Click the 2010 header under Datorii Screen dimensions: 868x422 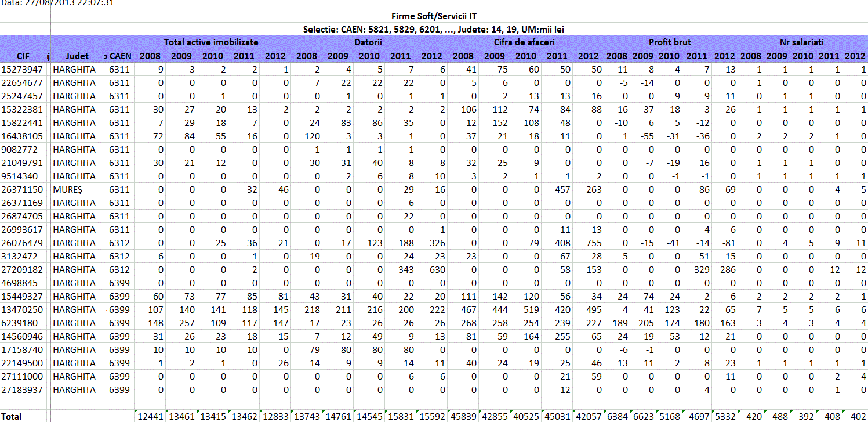(369, 56)
